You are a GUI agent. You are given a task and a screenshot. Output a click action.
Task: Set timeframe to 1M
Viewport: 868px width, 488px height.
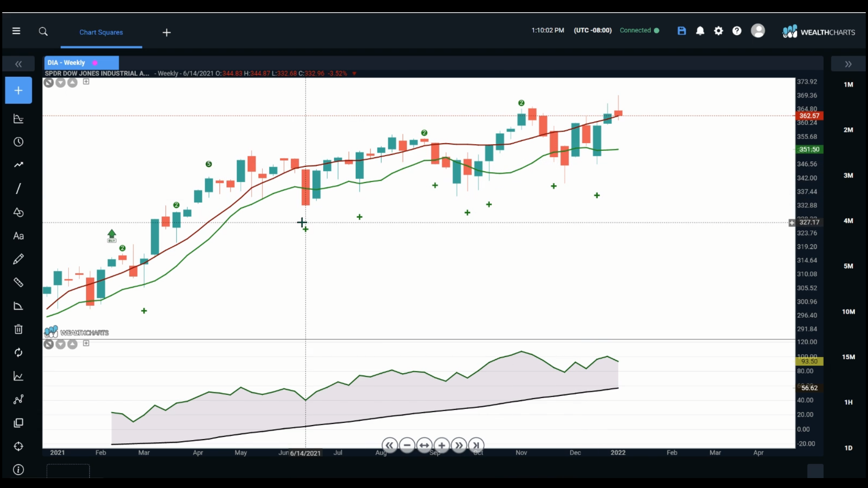[x=849, y=84]
